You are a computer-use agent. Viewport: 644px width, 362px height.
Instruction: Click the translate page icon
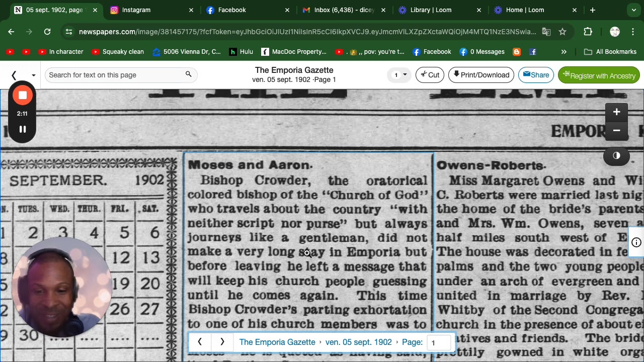[x=546, y=32]
